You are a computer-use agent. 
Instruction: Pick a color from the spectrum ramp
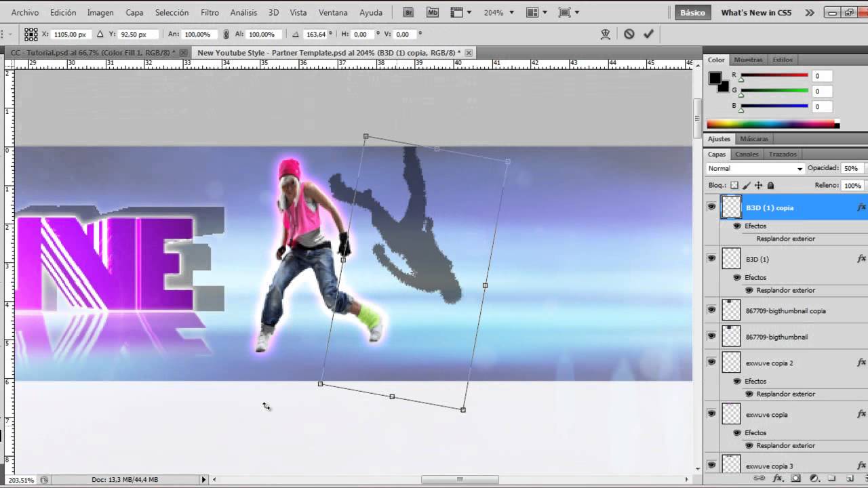pos(773,124)
